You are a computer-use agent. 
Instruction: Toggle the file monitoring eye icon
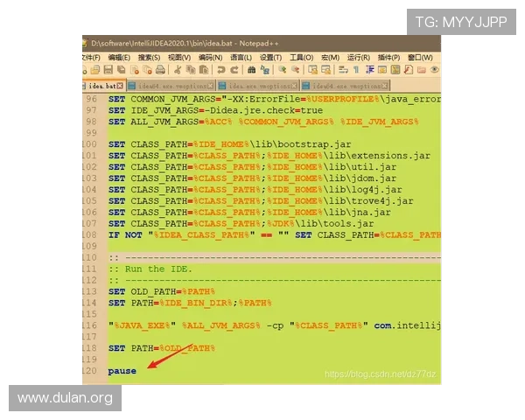(x=435, y=70)
